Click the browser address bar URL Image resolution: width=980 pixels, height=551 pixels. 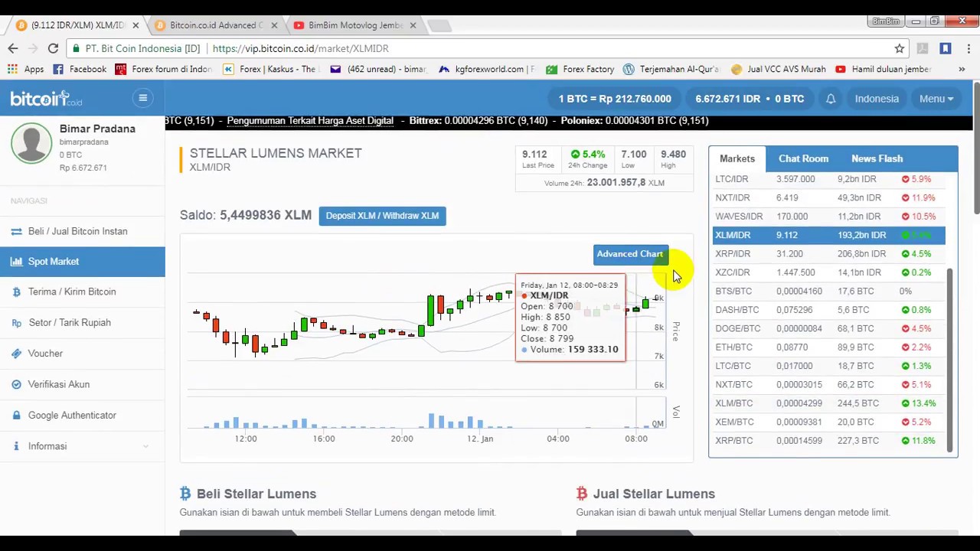[x=301, y=48]
